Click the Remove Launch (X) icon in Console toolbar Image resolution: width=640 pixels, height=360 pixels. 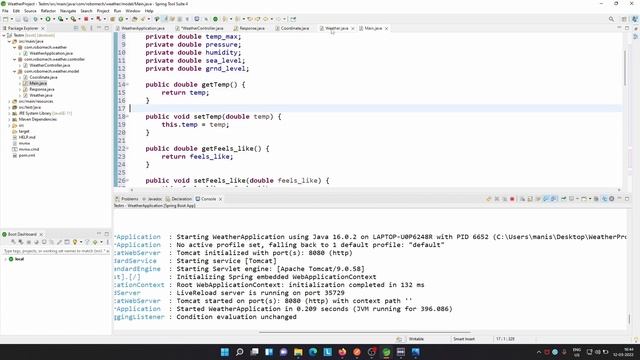coord(497,199)
